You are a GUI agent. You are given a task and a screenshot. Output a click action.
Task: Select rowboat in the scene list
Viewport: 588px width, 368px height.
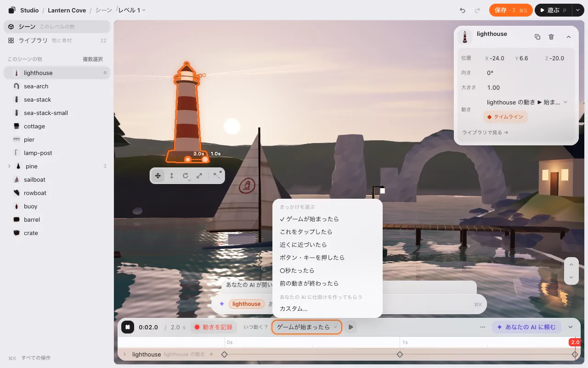click(x=57, y=193)
